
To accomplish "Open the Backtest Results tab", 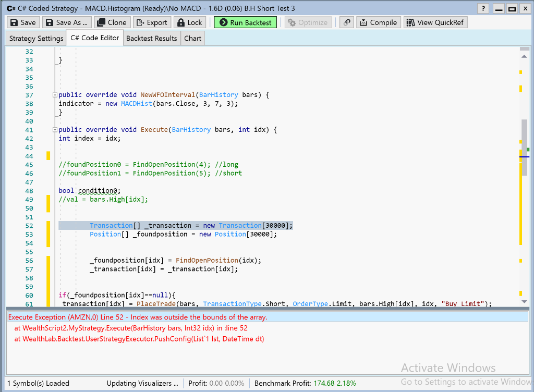I will click(152, 38).
